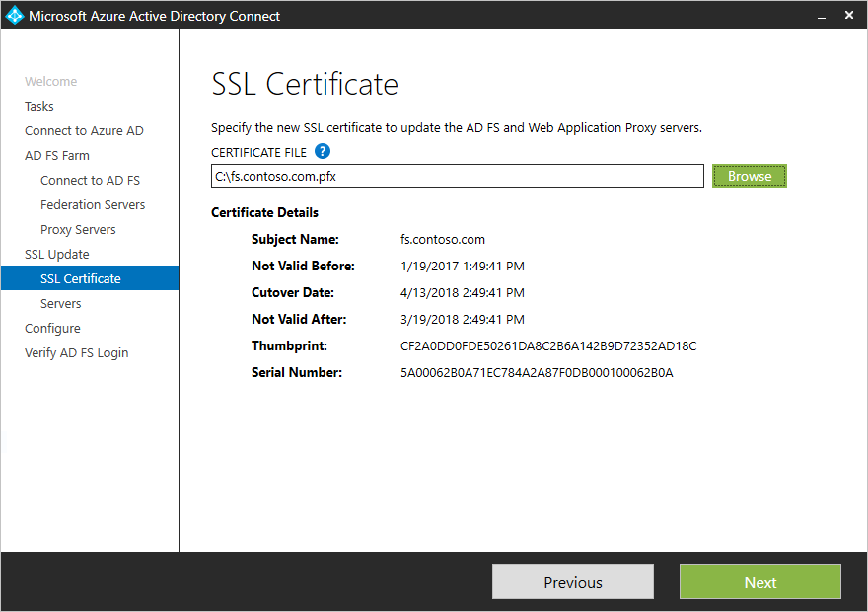Click the Azure AD Connect title bar logo
This screenshot has width=868, height=612.
[x=13, y=15]
